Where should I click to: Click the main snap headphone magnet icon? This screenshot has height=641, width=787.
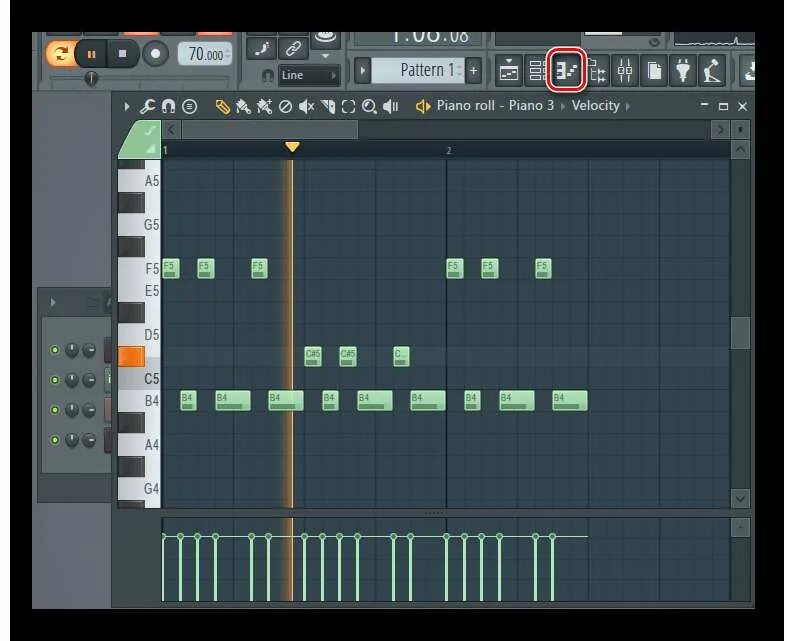click(x=268, y=76)
